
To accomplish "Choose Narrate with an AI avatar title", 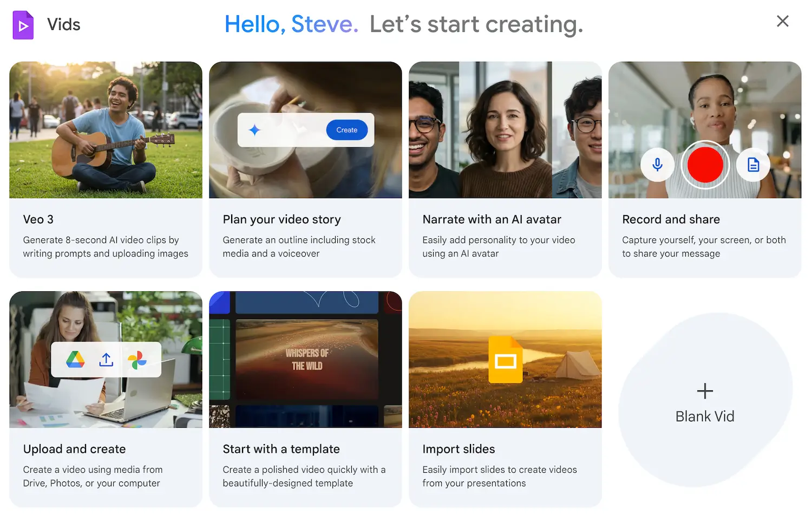I will [x=492, y=219].
